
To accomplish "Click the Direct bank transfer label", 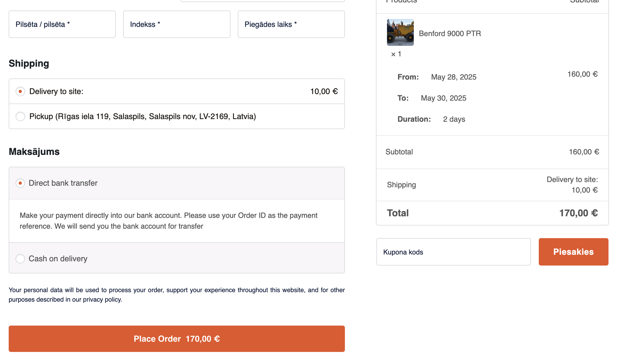I will [x=63, y=183].
